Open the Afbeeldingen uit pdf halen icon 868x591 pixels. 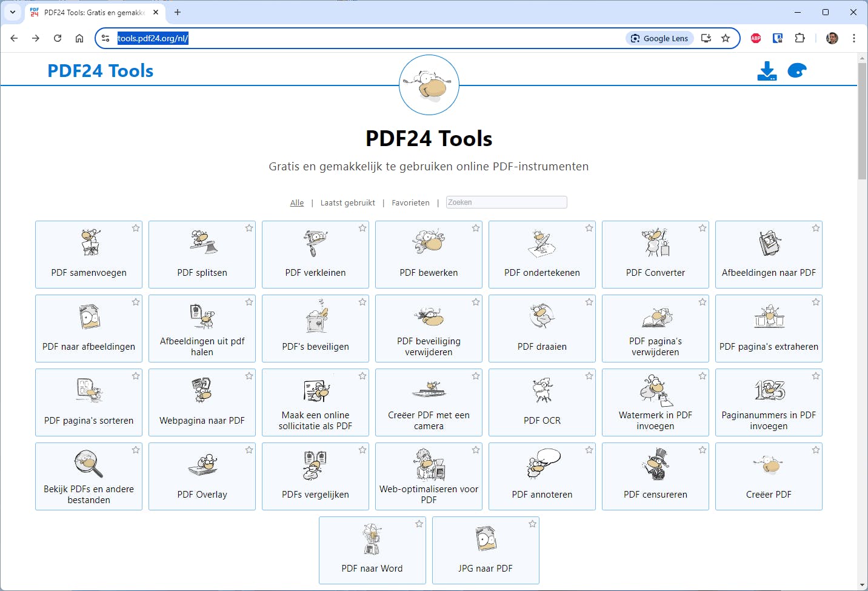(202, 316)
